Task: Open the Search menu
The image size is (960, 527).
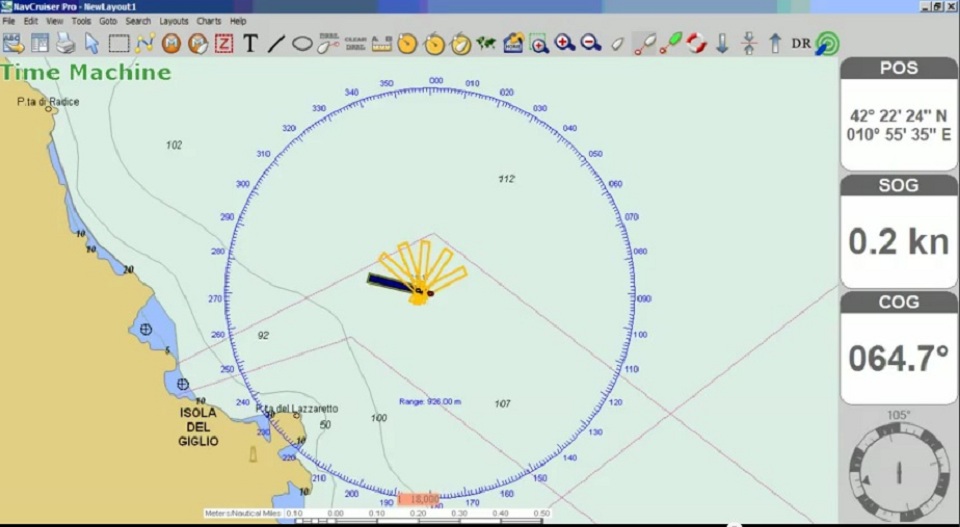Action: (138, 21)
